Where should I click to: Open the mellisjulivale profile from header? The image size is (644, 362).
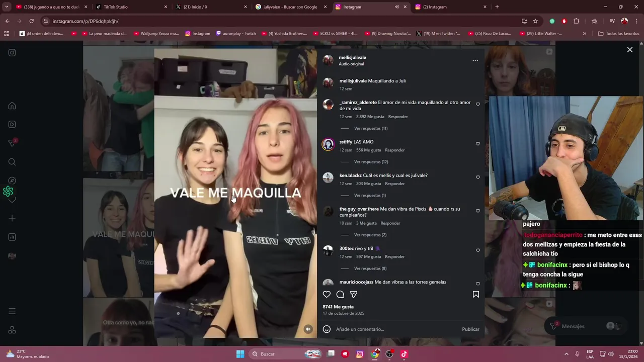352,57
